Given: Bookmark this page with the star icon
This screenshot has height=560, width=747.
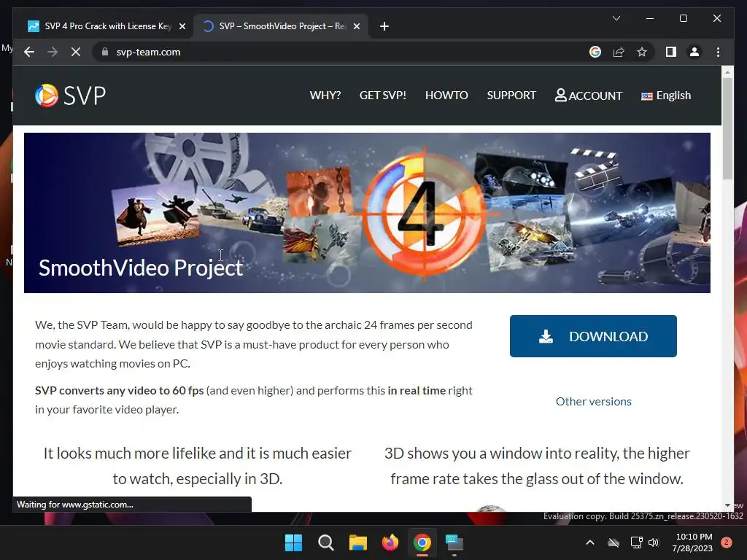Looking at the screenshot, I should click(x=642, y=52).
